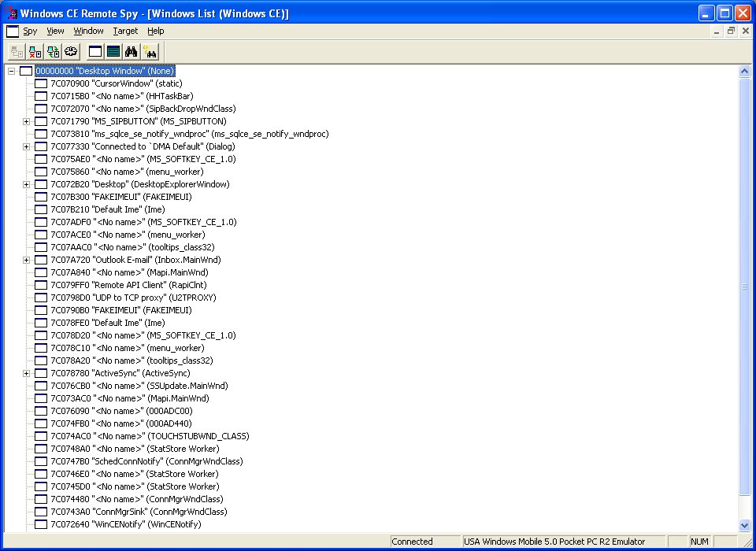Open the Spy menu
Viewport: 756px width, 551px height.
point(30,31)
